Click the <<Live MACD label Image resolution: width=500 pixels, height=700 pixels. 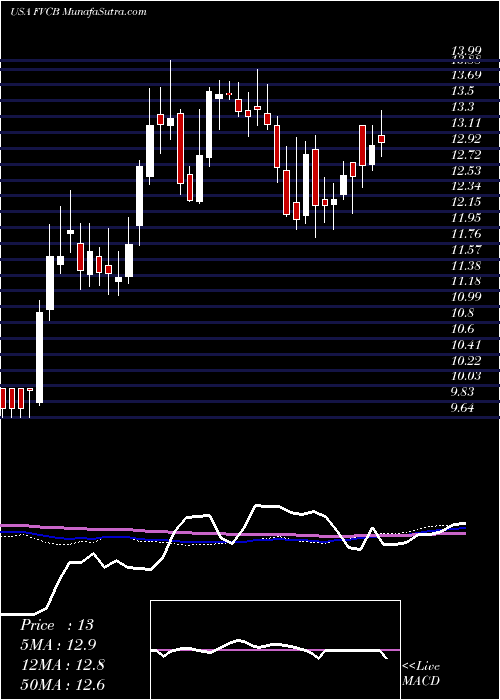point(421,674)
